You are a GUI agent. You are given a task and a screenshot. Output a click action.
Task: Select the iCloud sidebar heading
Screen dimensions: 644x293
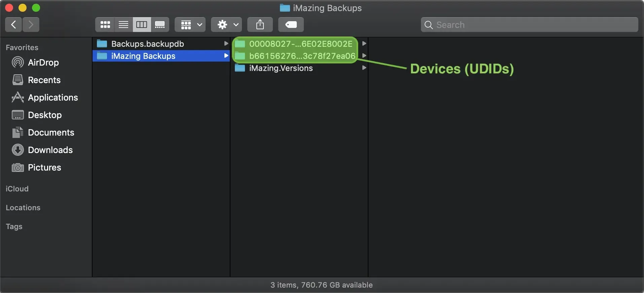17,189
